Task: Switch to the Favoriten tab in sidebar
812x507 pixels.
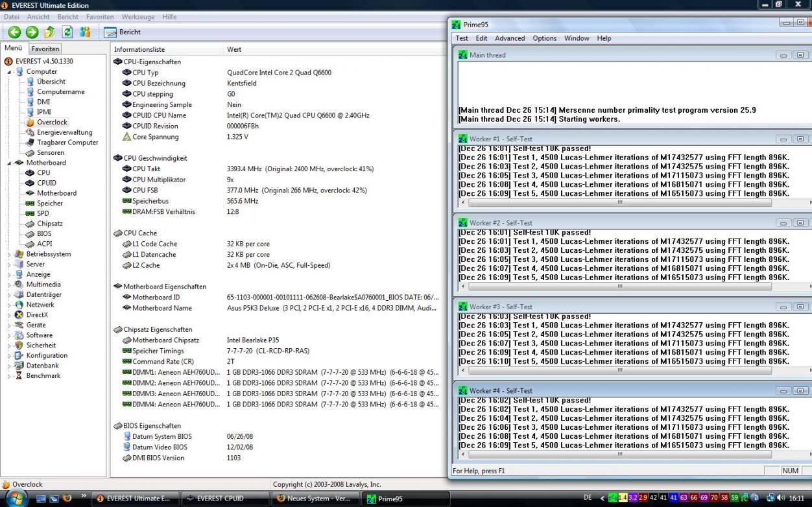Action: 45,49
